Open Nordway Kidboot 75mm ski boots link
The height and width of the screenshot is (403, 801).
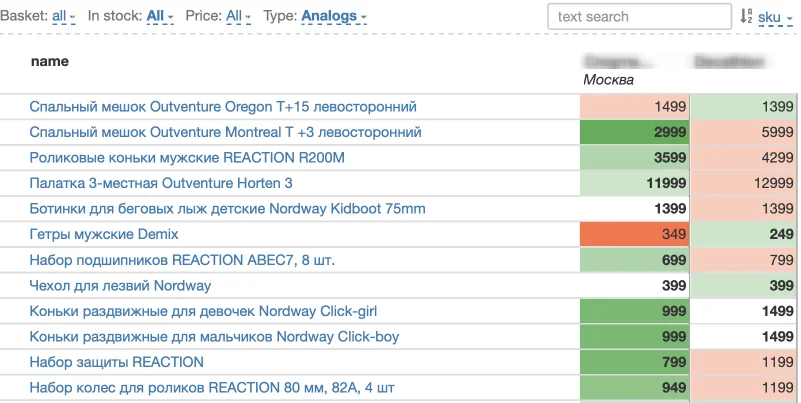(x=227, y=209)
